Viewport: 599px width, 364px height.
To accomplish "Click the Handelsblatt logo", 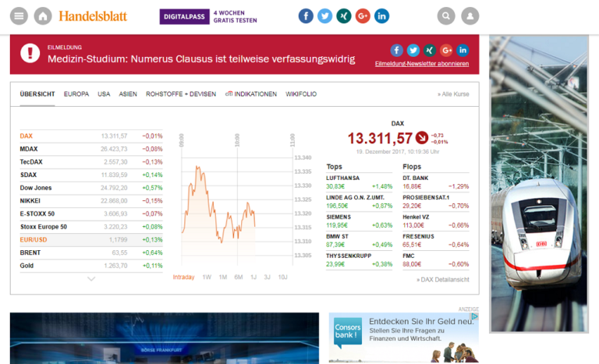I will [93, 16].
